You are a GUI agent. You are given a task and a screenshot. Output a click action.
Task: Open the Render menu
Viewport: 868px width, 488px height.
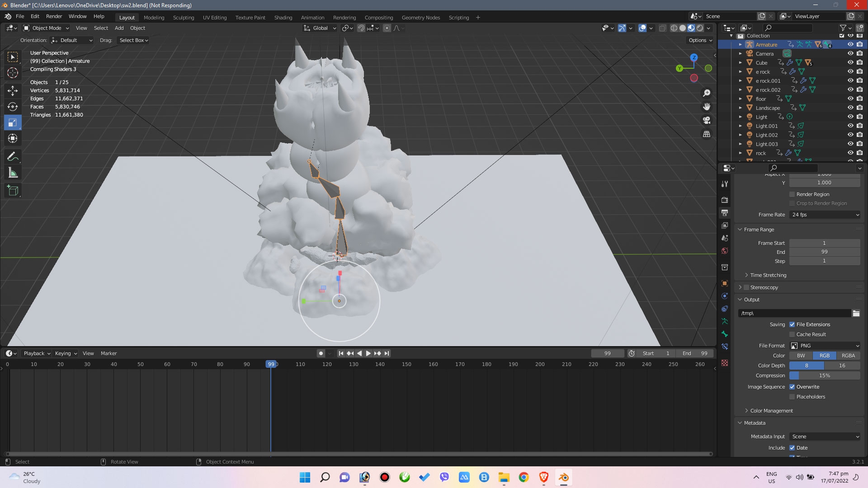click(x=54, y=16)
